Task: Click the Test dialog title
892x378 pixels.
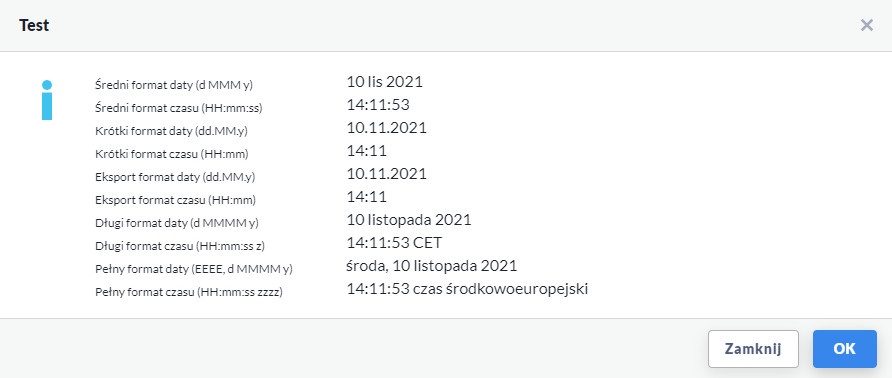Action: tap(34, 26)
